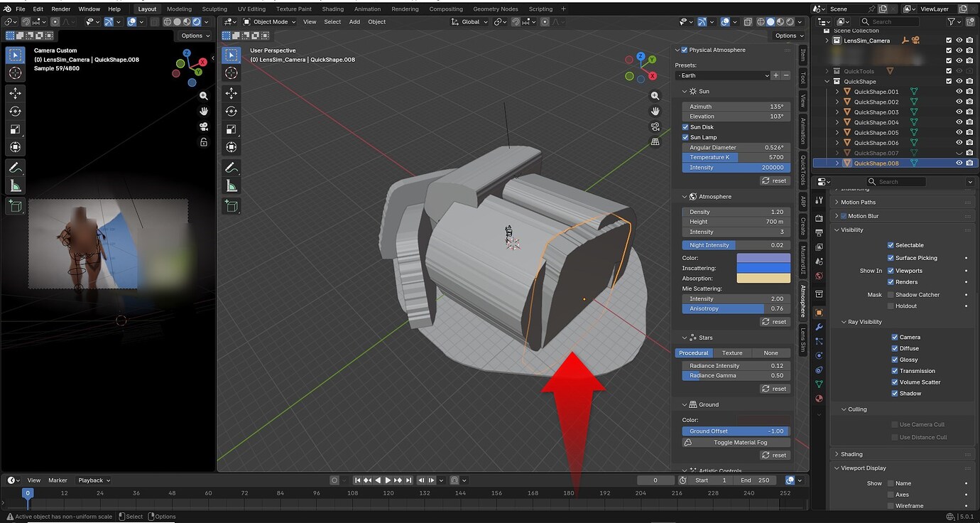Select the Rotate tool in the main 3D viewport
The image size is (980, 523).
click(x=232, y=111)
